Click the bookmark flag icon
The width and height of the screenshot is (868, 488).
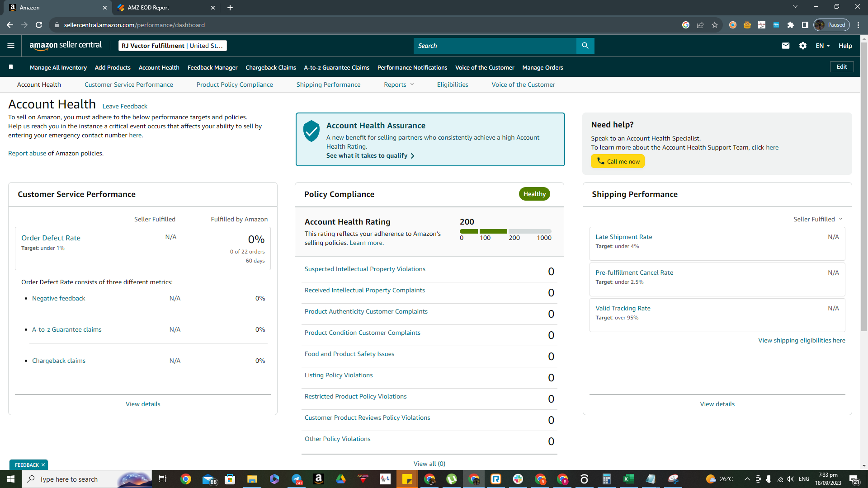click(x=11, y=67)
